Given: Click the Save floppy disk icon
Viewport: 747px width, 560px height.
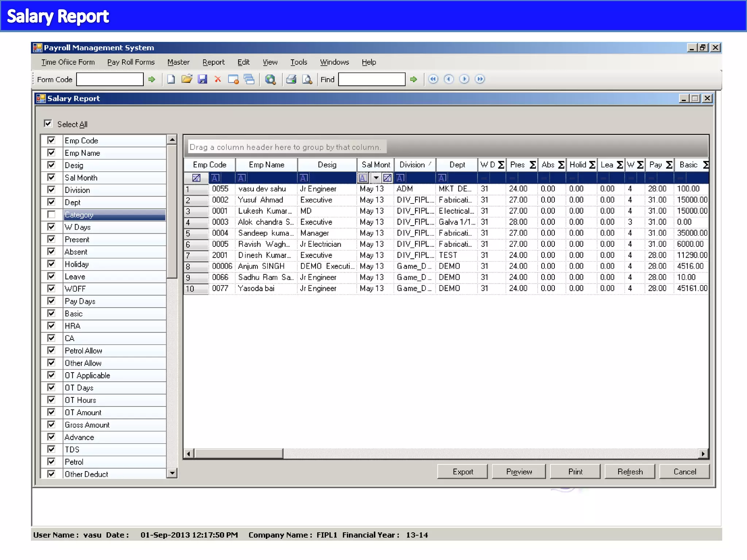Looking at the screenshot, I should 202,79.
